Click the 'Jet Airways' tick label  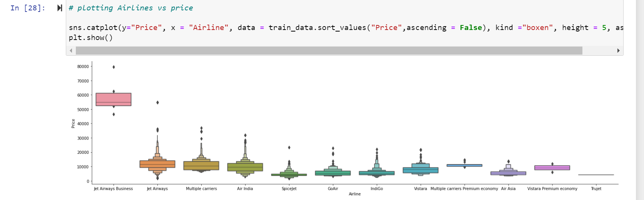(157, 189)
